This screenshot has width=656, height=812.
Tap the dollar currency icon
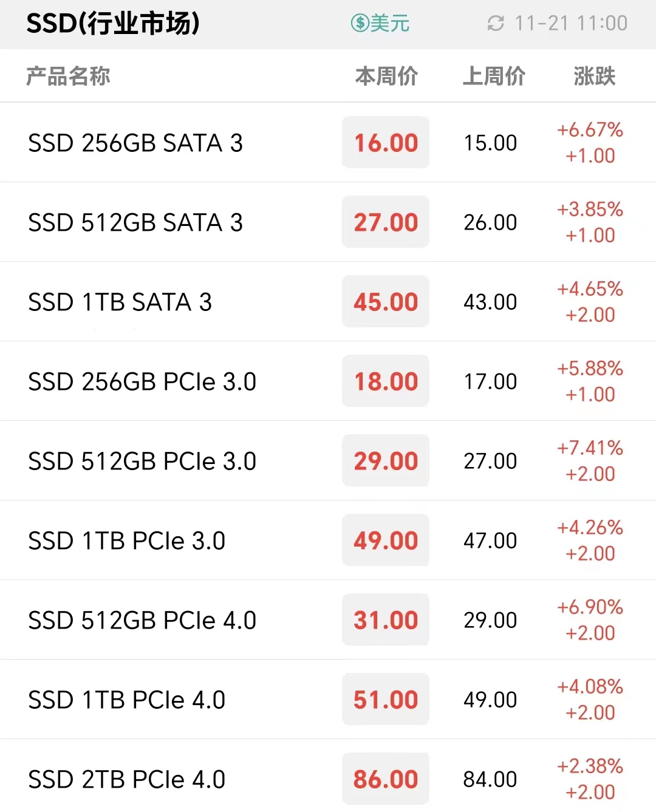(360, 24)
